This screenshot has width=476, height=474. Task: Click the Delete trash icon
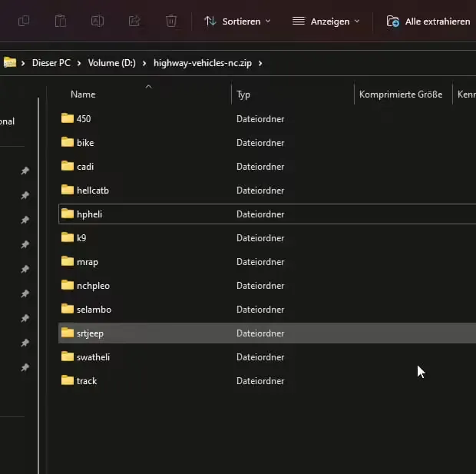(x=171, y=21)
